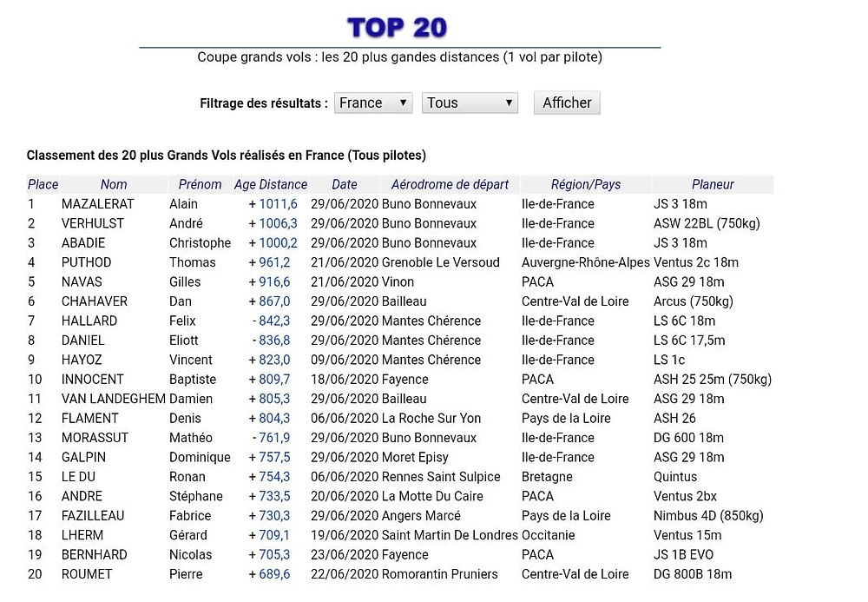Click the Classement des 20 plus Grands Vols heading

[x=227, y=155]
